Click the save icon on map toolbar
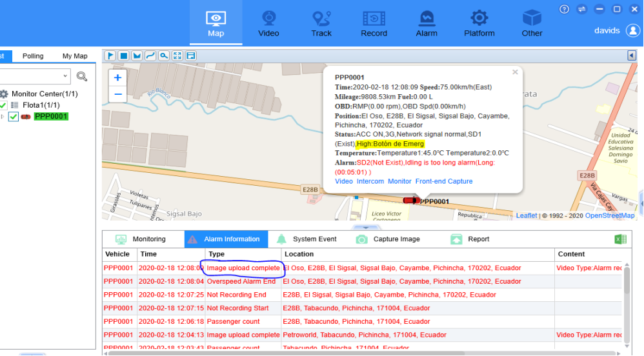The height and width of the screenshot is (356, 644). pyautogui.click(x=191, y=55)
